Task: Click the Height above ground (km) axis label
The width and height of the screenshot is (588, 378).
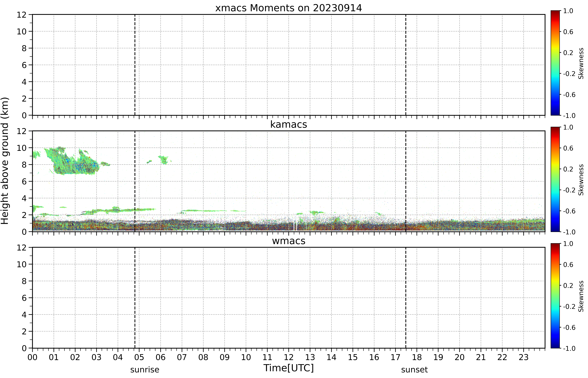Action: [5, 161]
